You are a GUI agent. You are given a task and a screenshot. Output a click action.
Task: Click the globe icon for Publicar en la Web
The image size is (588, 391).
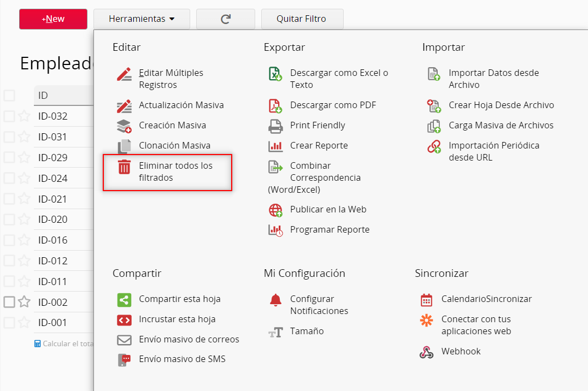(275, 210)
